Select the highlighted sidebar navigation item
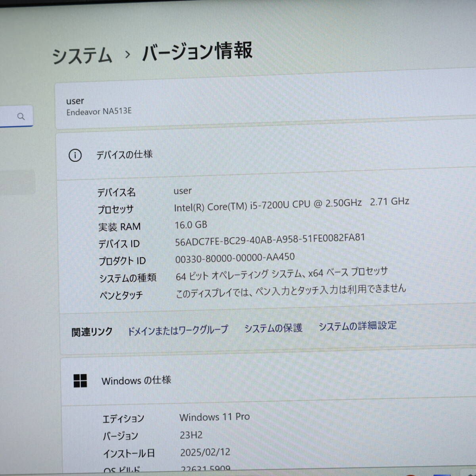 (x=17, y=182)
